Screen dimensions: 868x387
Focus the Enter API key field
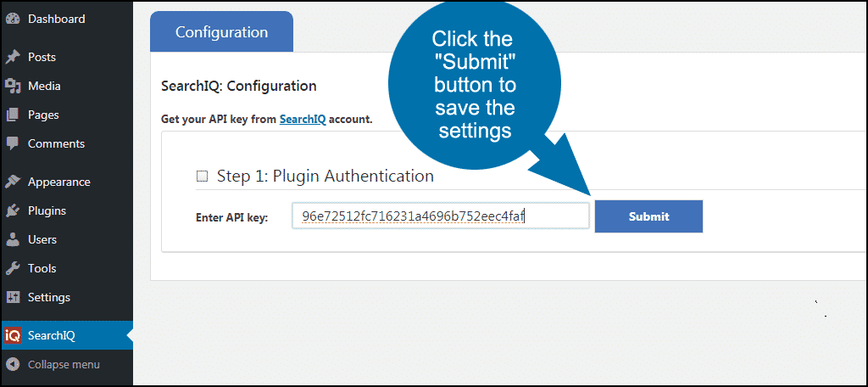click(x=441, y=216)
